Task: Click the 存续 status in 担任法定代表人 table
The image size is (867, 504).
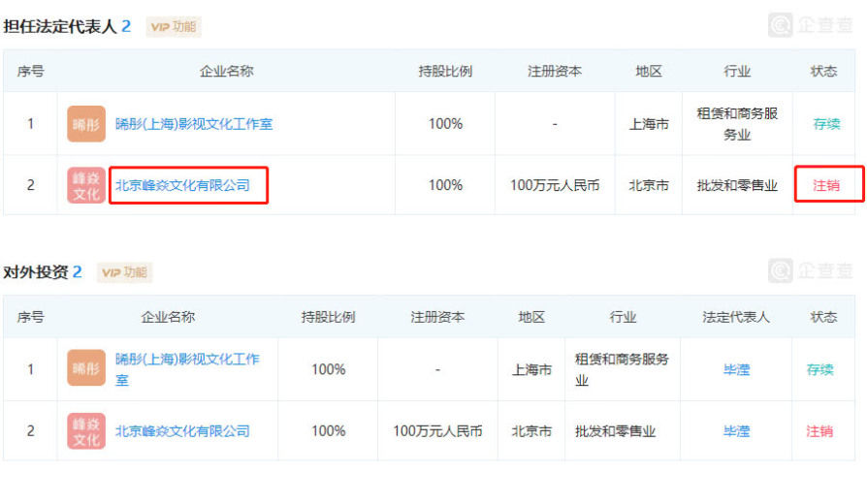Action: pyautogui.click(x=826, y=124)
